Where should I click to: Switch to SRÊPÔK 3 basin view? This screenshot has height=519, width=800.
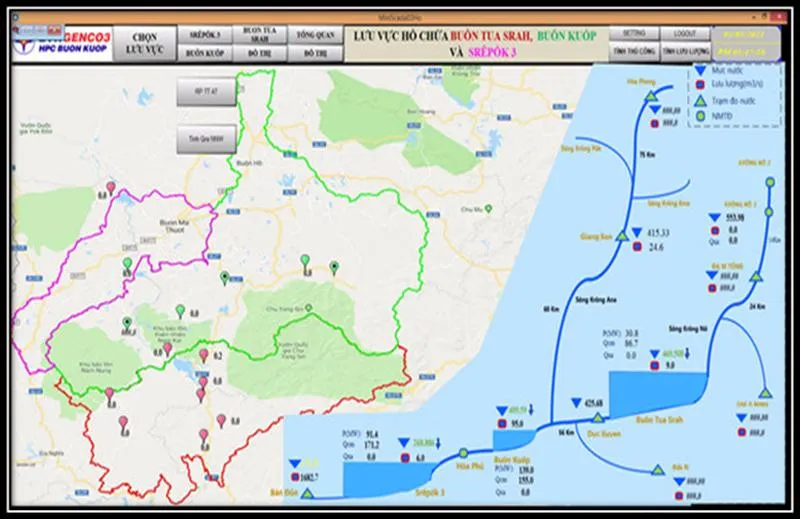click(206, 33)
